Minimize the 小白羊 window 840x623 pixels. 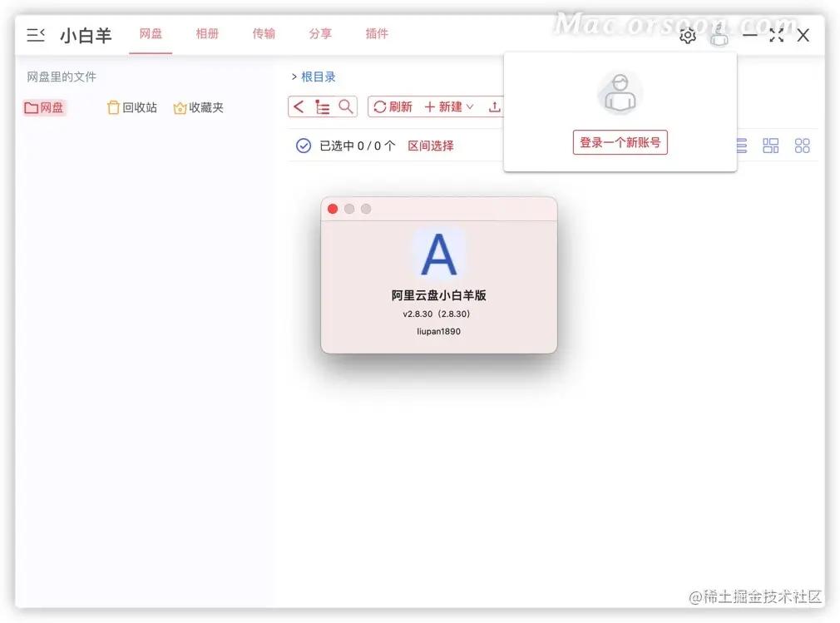[750, 36]
